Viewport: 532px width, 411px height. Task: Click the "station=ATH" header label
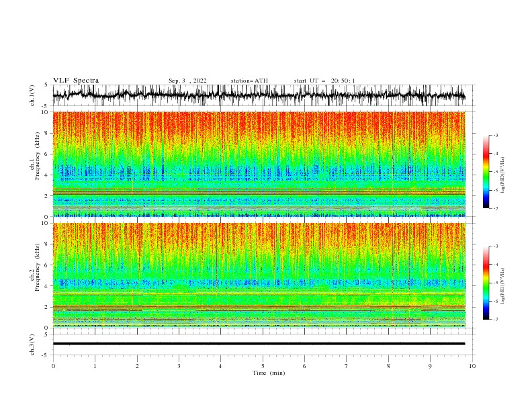[x=249, y=81]
